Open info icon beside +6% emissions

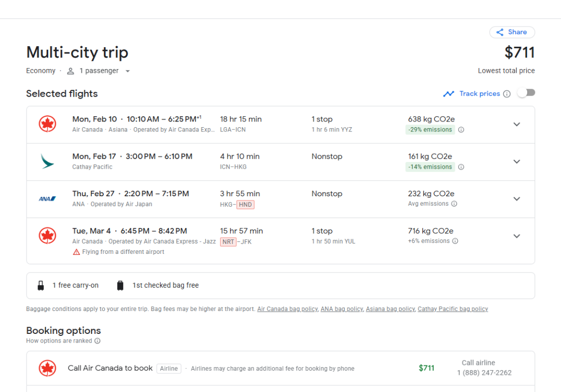click(455, 241)
